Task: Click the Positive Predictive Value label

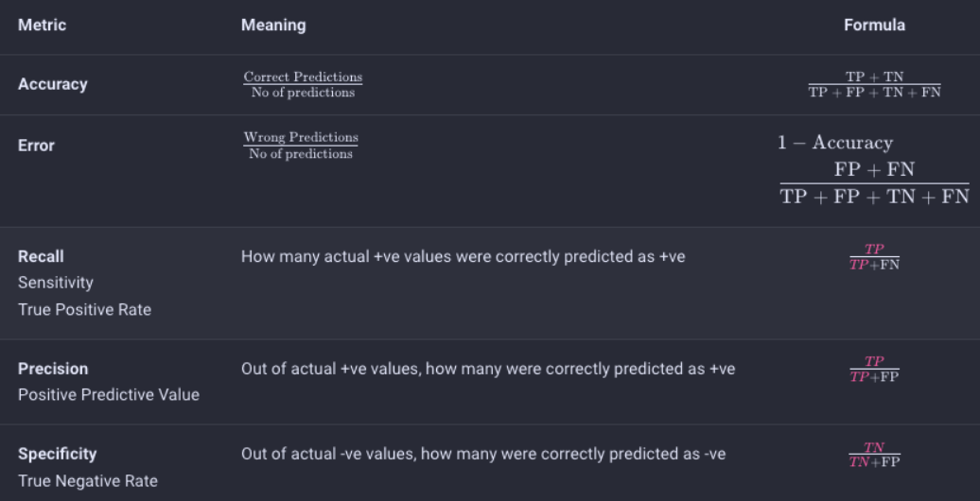Action: coord(109,395)
